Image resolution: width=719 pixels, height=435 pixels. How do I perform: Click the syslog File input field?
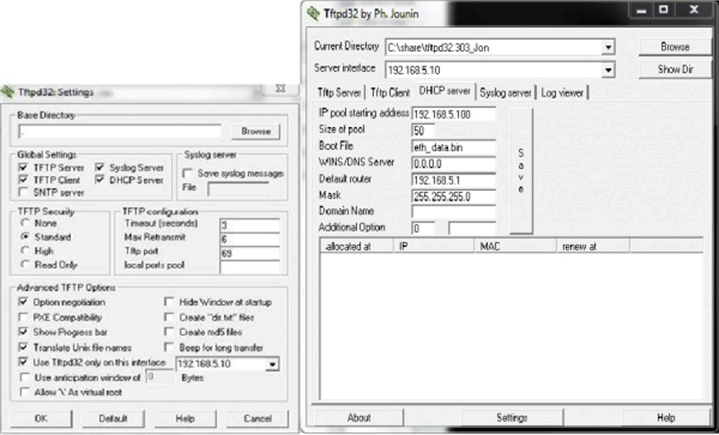[238, 188]
